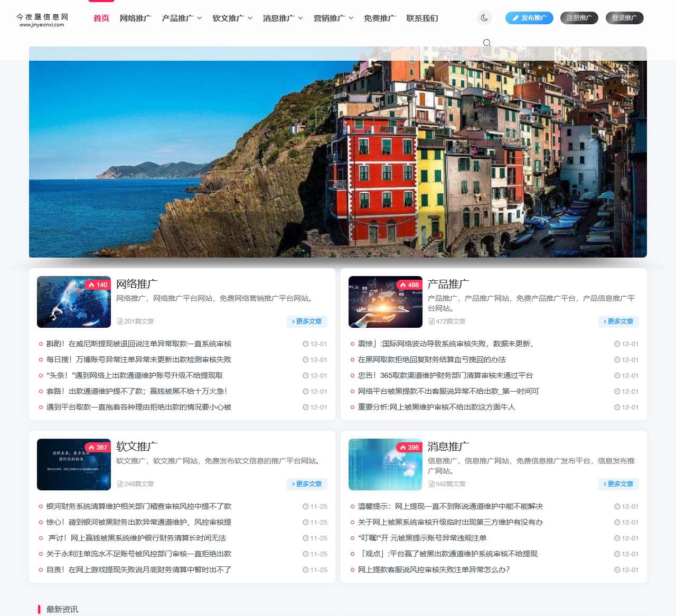This screenshot has height=616, width=676.
Task: Click the 248篇文章 article count
Action: pos(136,484)
